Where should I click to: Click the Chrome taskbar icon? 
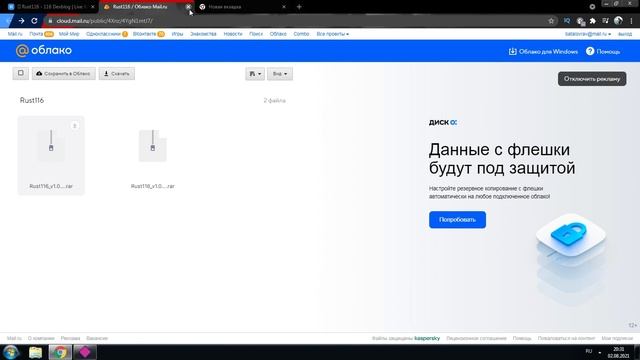pyautogui.click(x=60, y=352)
